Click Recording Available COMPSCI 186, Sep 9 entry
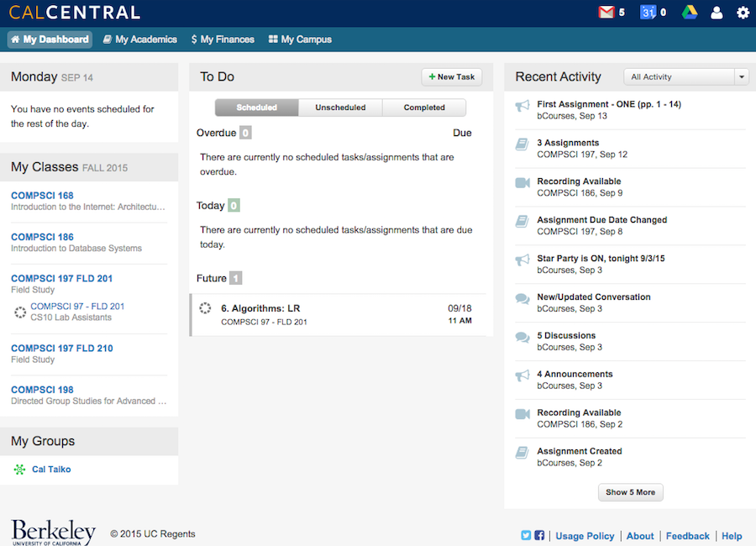Image resolution: width=756 pixels, height=546 pixels. (631, 187)
